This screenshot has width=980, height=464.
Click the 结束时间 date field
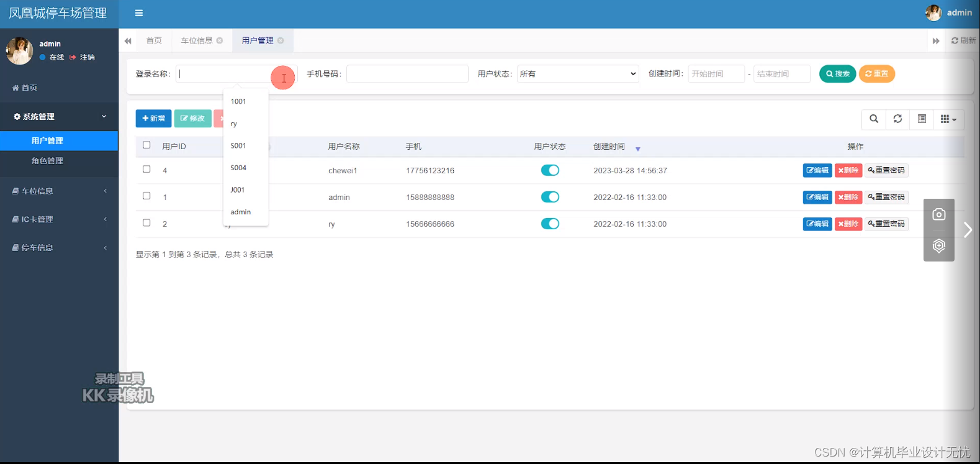point(782,74)
